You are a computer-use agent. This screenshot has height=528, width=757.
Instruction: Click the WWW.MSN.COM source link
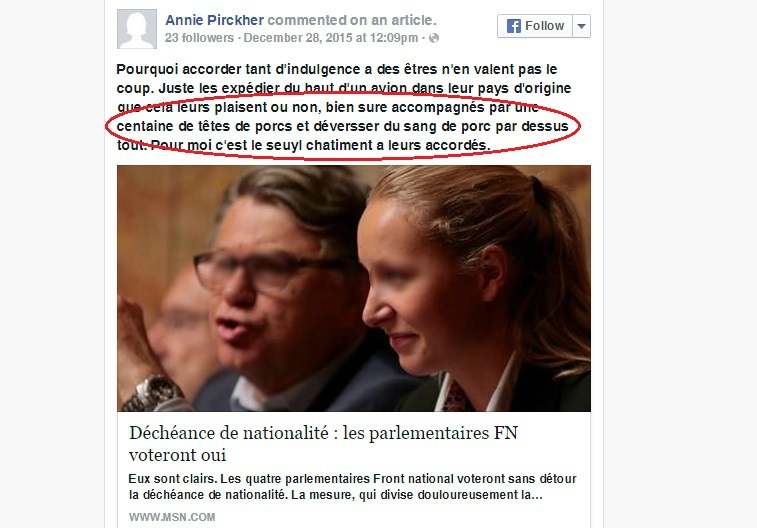tap(172, 517)
